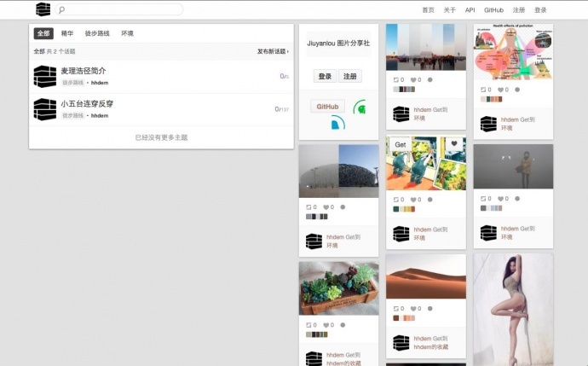Click avatar beside 小五台连穿反穿 topic

click(45, 109)
